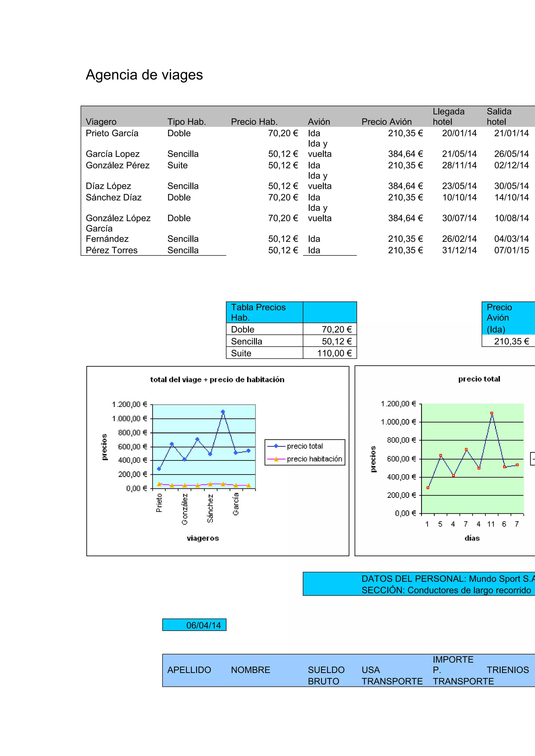Select the 'Viagero' column header
Image resolution: width=535 pixels, height=756 pixels.
point(101,122)
